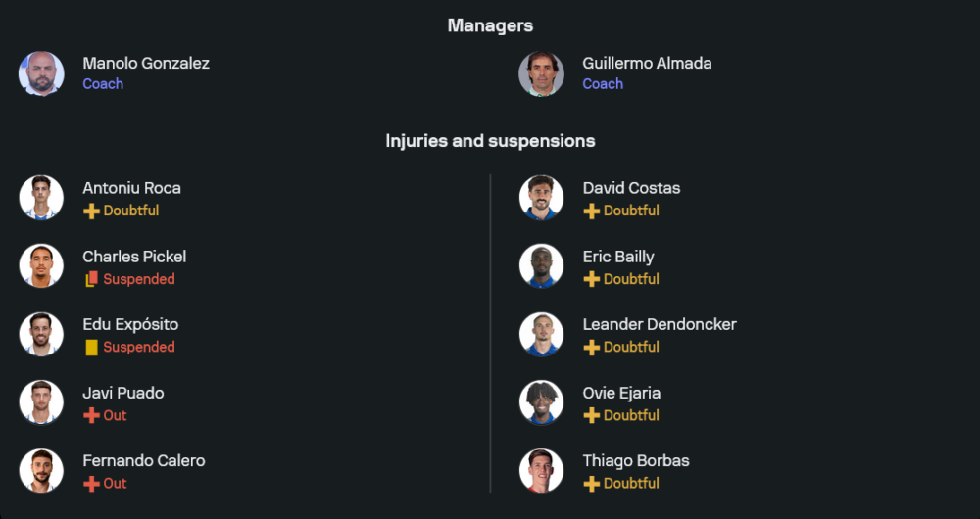Click the doubtful cross icon under Thiago Borbas
980x519 pixels.
tap(591, 483)
